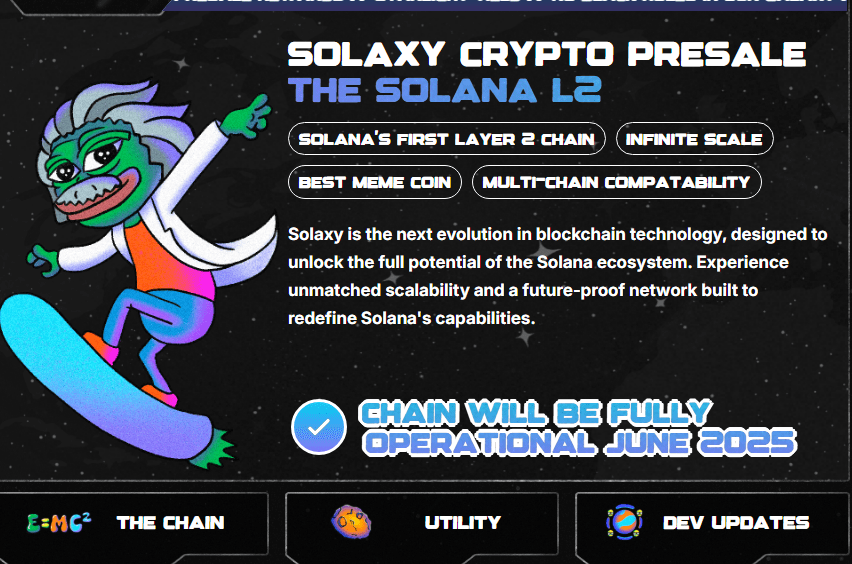The width and height of the screenshot is (852, 564).
Task: Click the asteroid icon beside Utility
Action: point(352,522)
